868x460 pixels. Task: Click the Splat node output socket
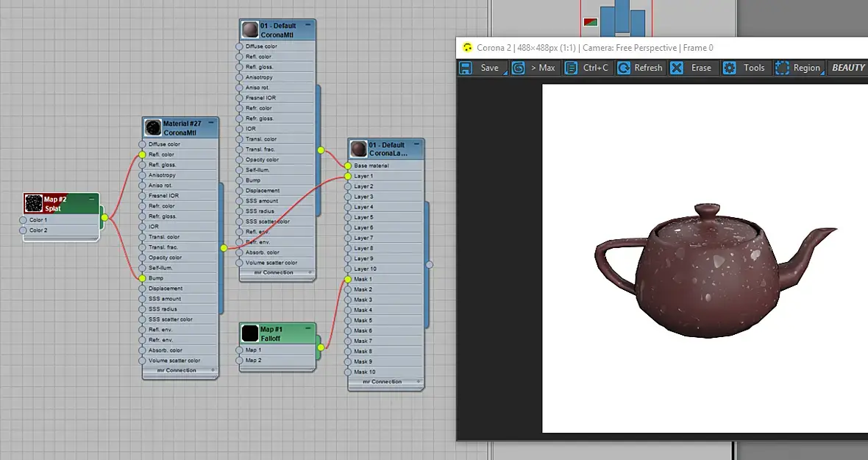click(x=104, y=218)
